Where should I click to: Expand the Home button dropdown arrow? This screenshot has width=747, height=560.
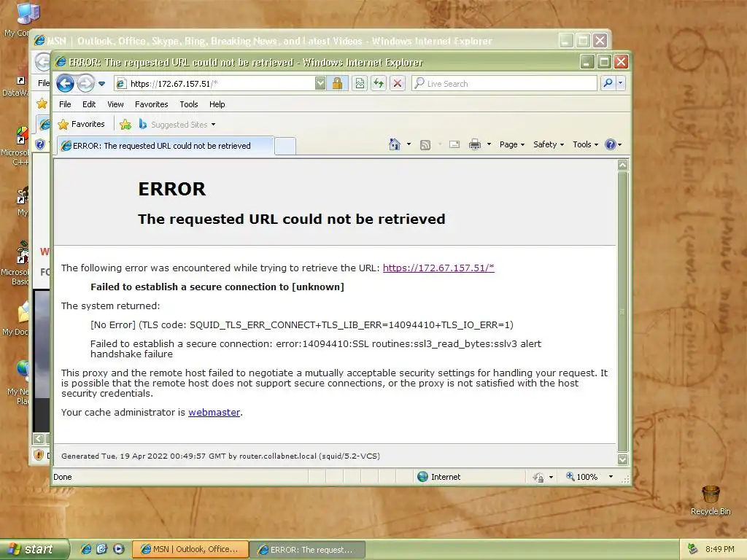click(409, 144)
